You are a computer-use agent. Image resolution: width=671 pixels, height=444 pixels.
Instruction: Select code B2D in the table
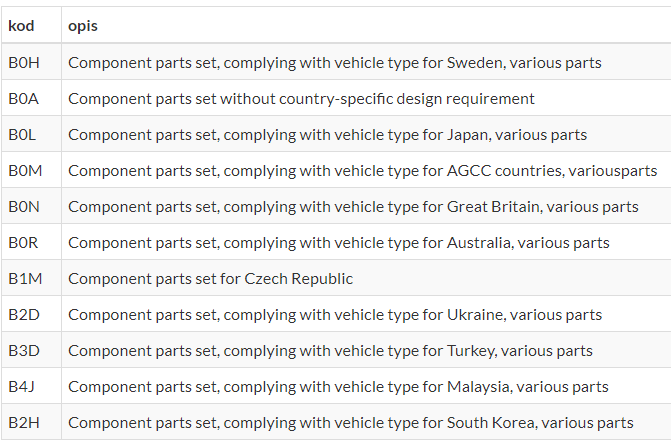[23, 314]
